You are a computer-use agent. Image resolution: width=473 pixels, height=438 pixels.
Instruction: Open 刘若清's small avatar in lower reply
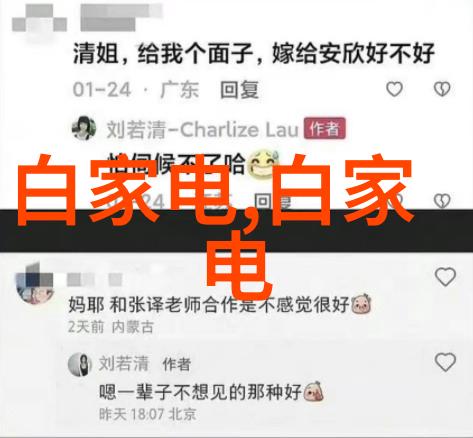(x=80, y=364)
